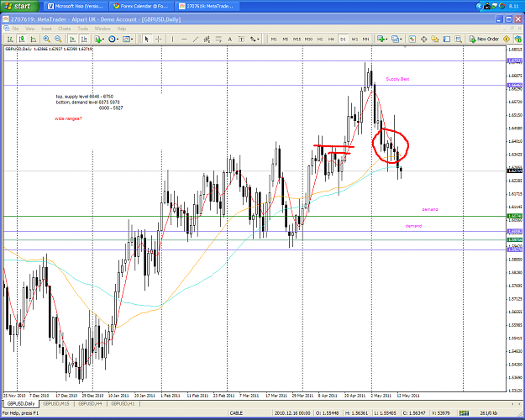Screen dimensions: 525x420
Task: Switch timeframe to W1
Action: point(354,39)
